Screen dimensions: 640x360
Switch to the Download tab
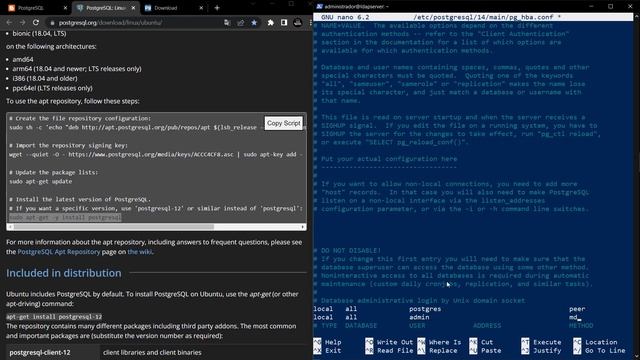click(173, 8)
